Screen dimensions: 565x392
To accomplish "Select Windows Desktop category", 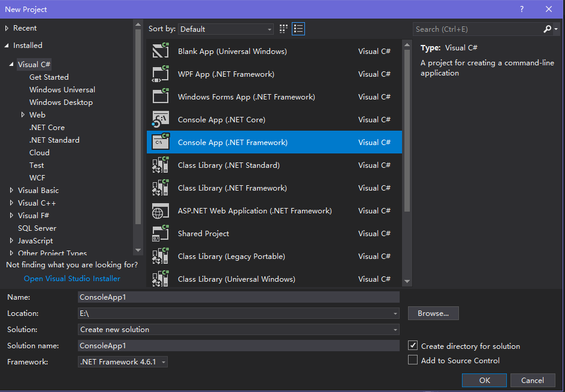I will pyautogui.click(x=61, y=102).
